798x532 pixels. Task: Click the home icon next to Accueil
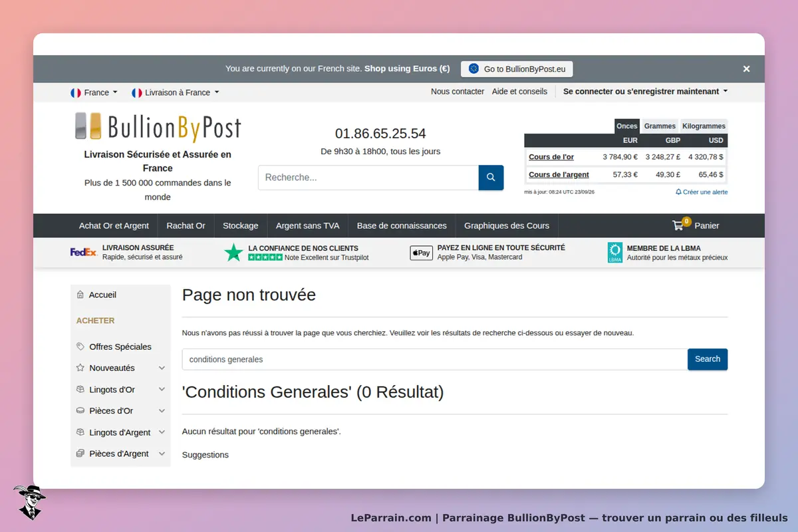click(80, 295)
